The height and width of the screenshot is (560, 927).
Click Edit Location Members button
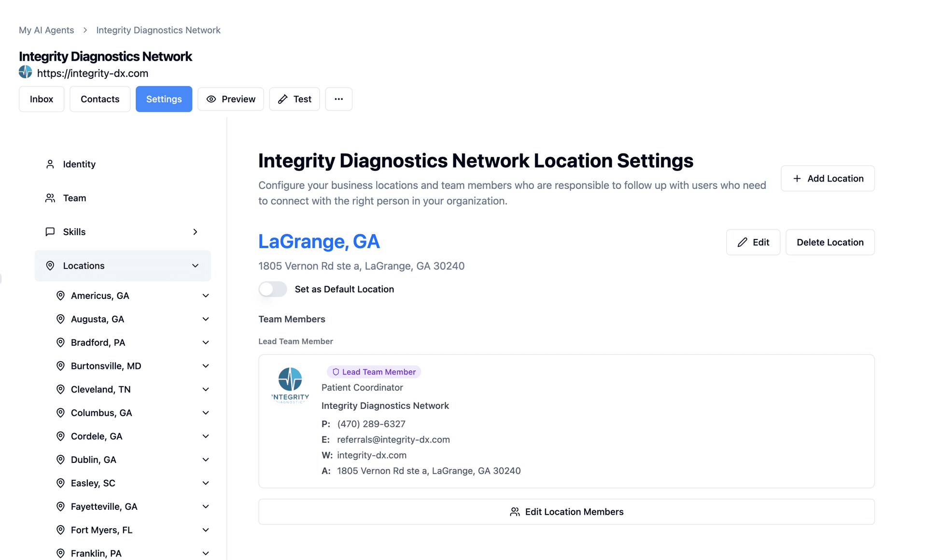point(566,512)
